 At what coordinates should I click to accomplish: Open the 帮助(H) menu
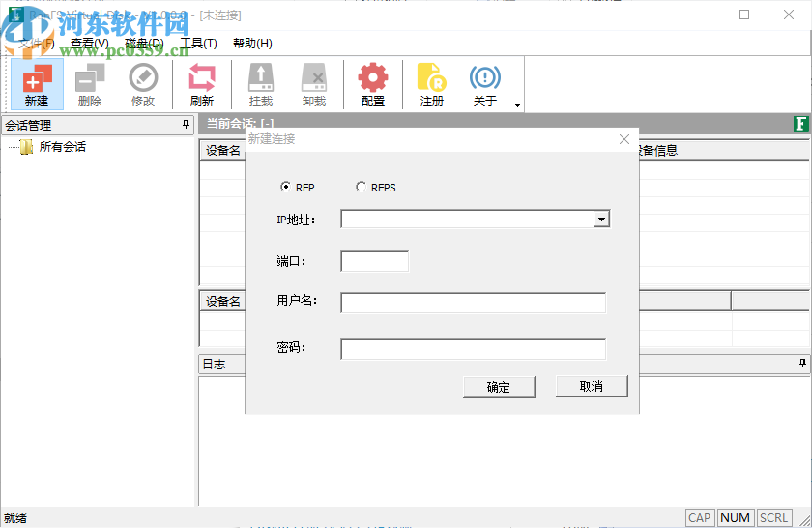(252, 44)
